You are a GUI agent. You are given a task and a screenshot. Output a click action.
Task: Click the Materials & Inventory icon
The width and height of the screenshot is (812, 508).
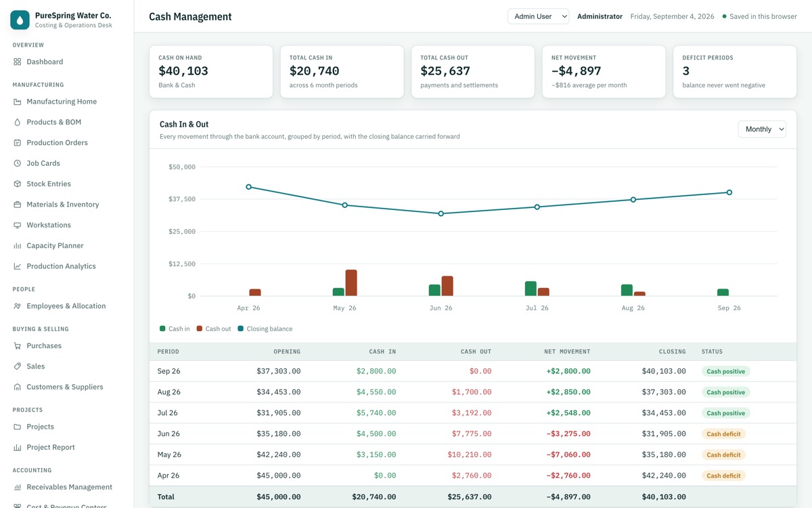pyautogui.click(x=18, y=205)
